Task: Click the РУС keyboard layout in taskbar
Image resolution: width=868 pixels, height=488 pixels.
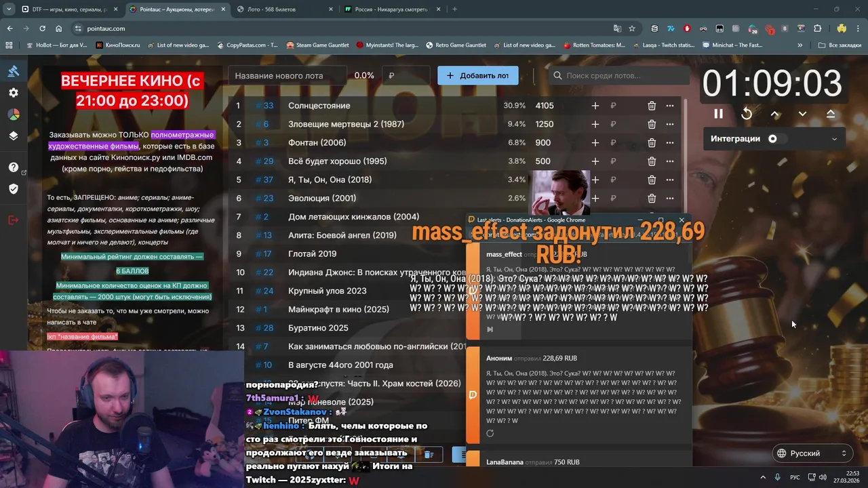Action: (795, 477)
